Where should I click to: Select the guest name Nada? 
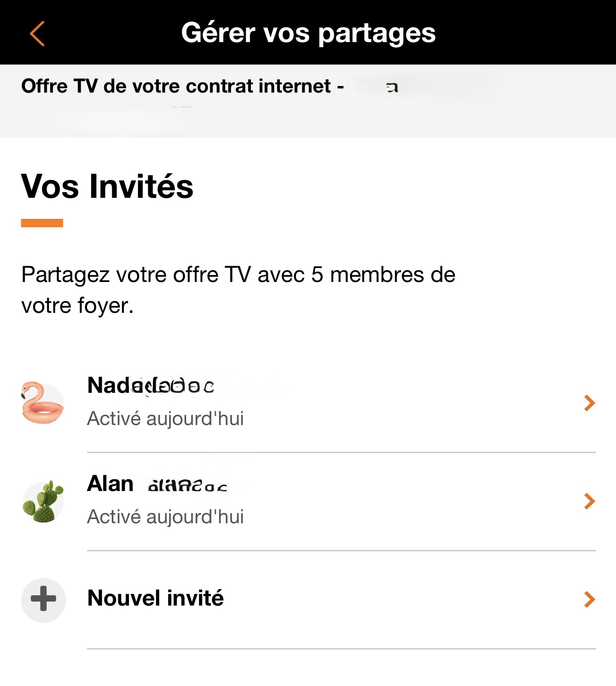(x=110, y=386)
